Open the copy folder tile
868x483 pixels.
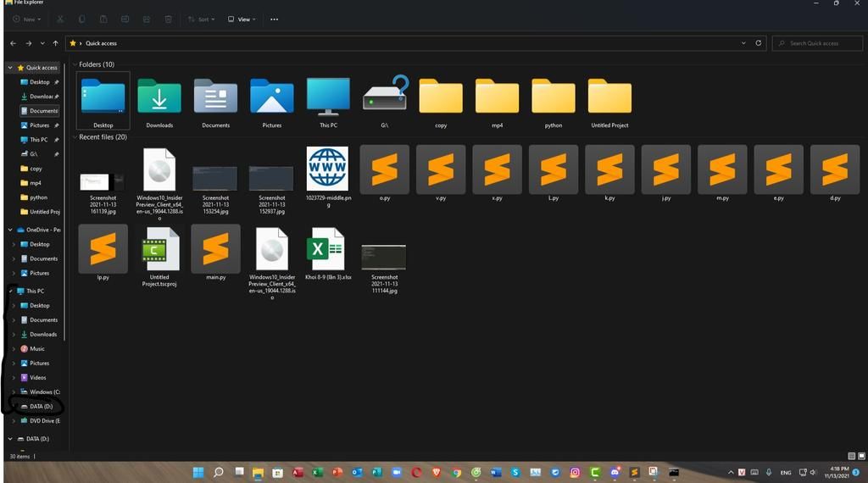441,103
